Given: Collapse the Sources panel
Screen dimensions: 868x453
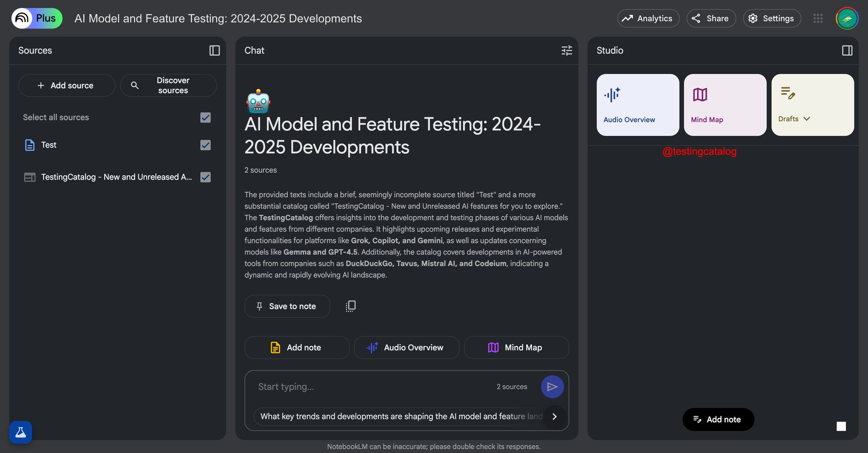Looking at the screenshot, I should [x=214, y=50].
